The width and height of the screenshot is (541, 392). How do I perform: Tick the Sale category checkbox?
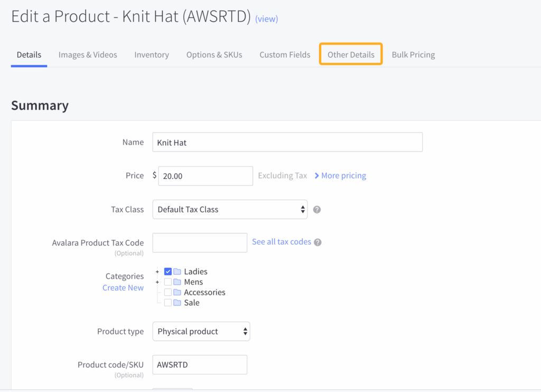168,303
